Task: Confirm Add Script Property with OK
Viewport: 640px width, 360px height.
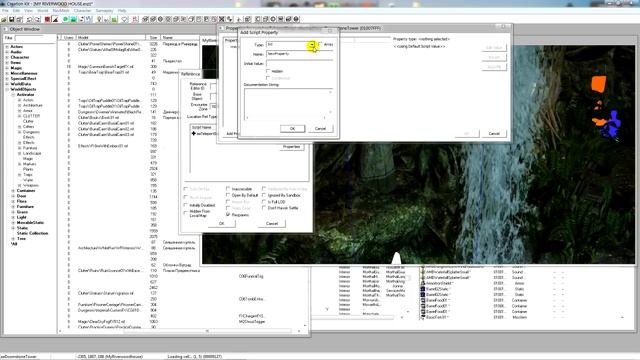Action: [x=292, y=129]
